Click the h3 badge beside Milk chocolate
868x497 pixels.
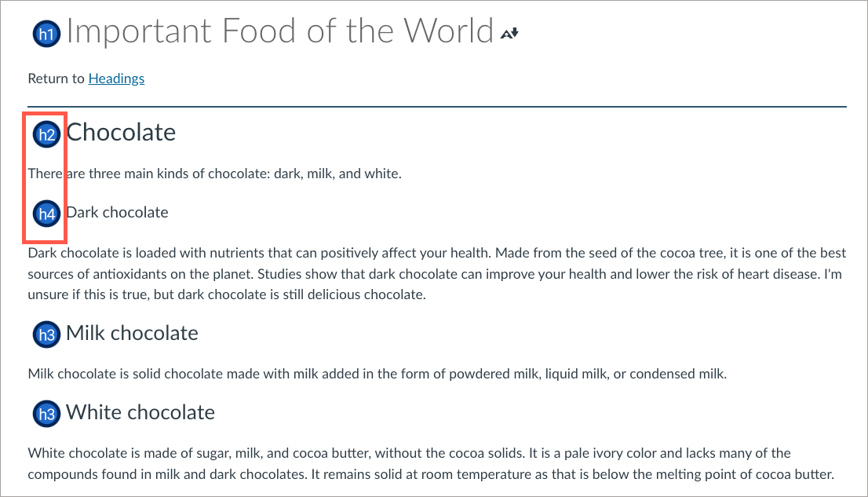point(46,334)
